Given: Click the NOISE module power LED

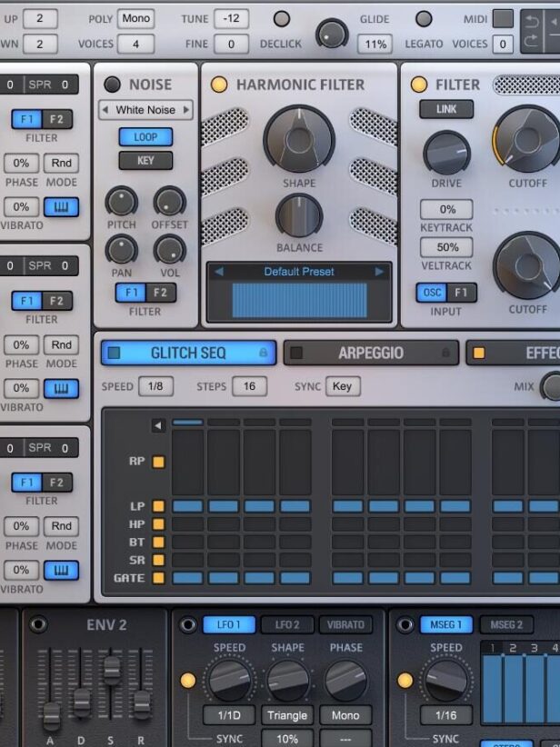Looking at the screenshot, I should (113, 85).
